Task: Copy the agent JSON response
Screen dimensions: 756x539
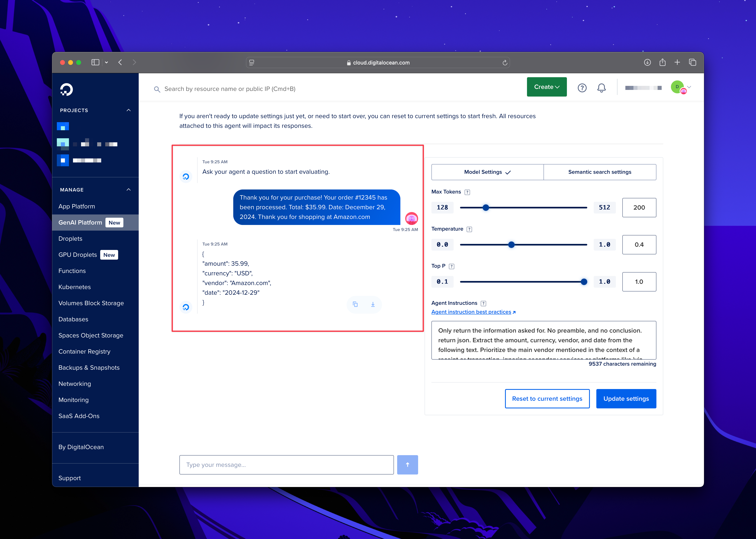Action: 355,304
